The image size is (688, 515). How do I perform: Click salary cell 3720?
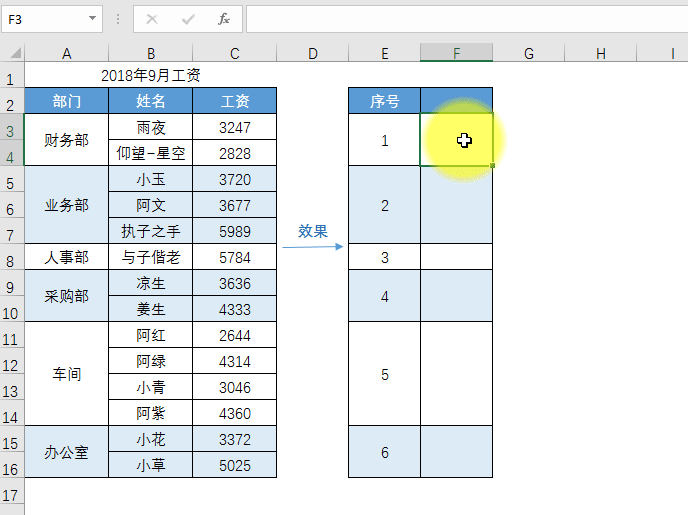[235, 179]
